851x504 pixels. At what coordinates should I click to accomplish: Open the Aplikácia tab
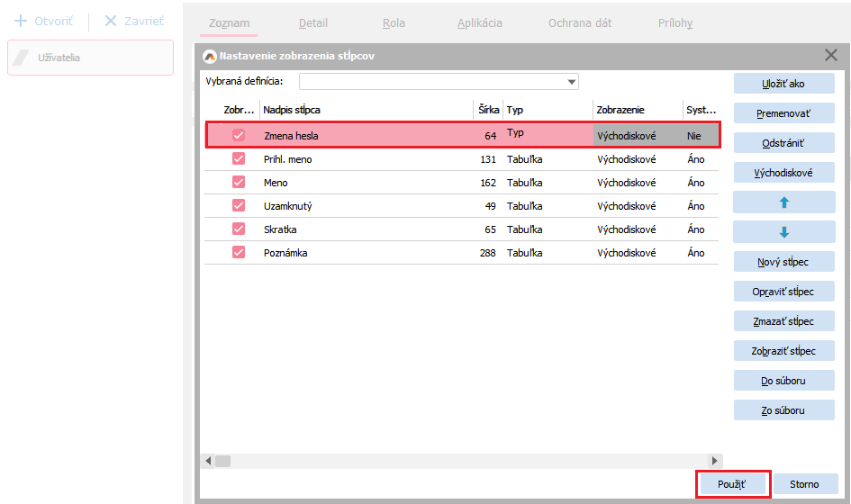480,23
